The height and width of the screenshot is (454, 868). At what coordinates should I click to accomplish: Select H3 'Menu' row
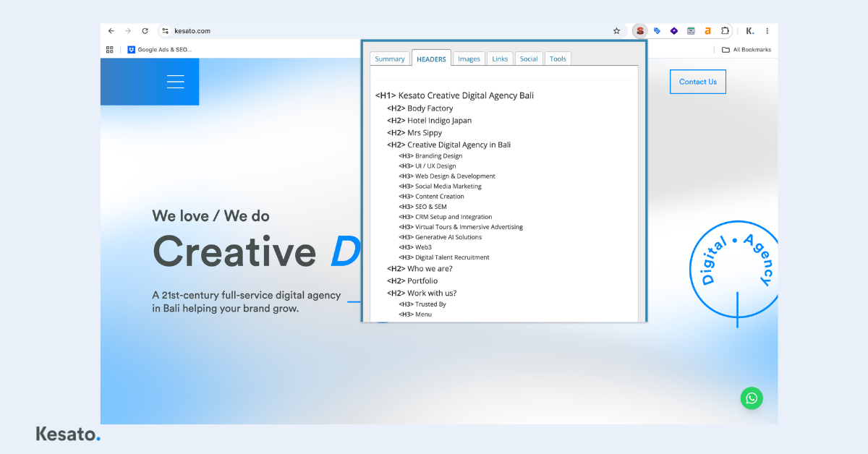coord(415,314)
